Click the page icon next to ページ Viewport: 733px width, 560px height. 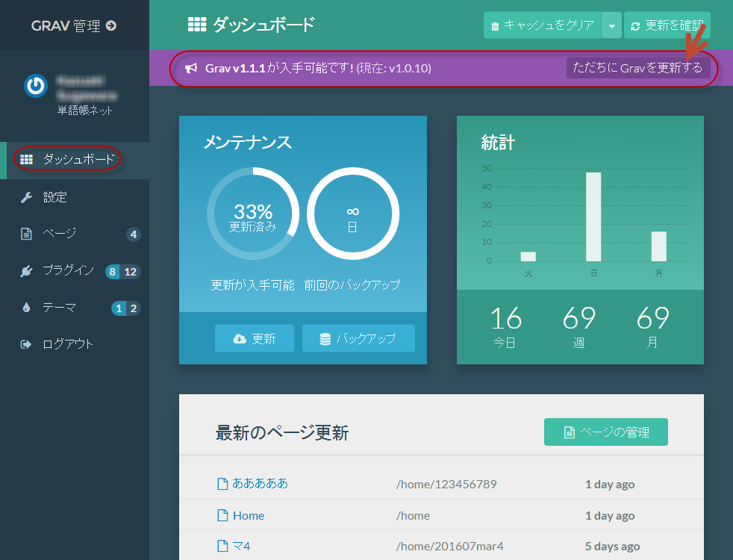pyautogui.click(x=26, y=234)
